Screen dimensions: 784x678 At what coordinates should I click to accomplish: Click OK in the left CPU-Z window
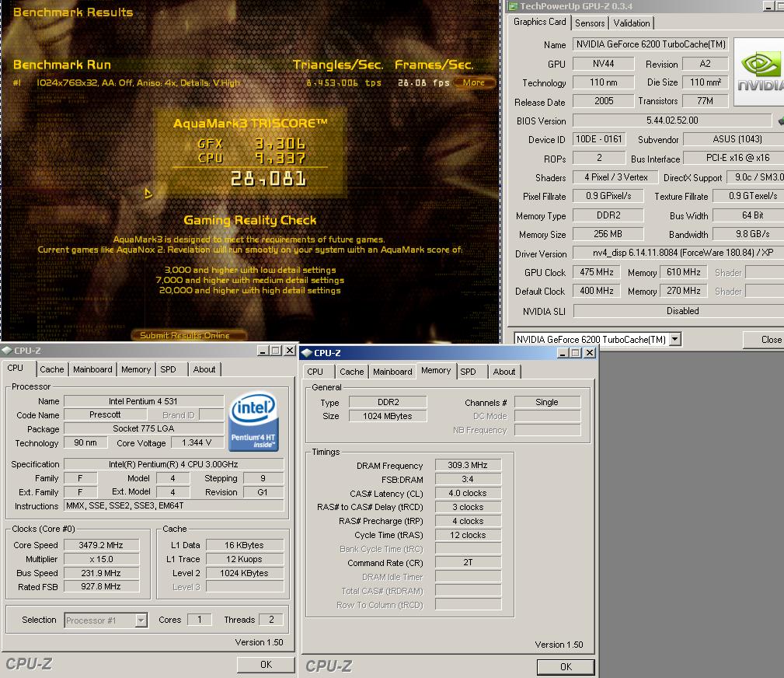click(x=266, y=665)
